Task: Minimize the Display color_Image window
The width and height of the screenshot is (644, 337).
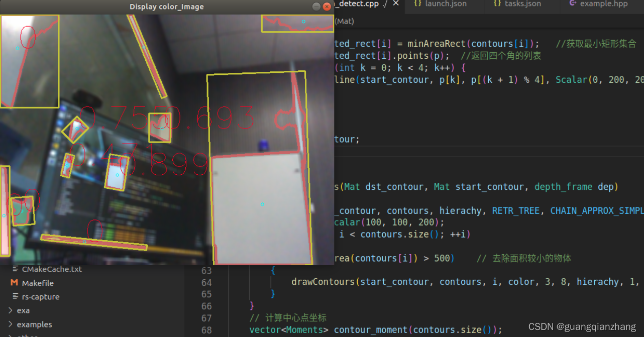Action: click(316, 7)
